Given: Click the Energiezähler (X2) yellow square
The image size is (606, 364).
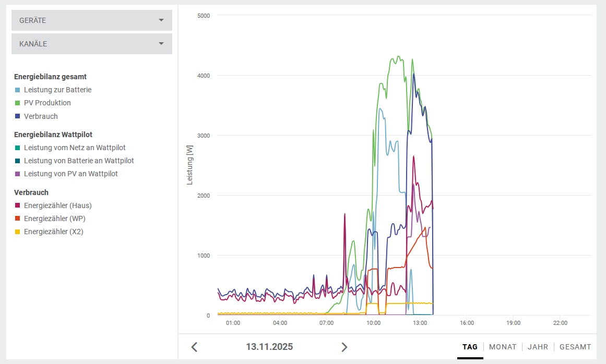Looking at the screenshot, I should pyautogui.click(x=18, y=232).
